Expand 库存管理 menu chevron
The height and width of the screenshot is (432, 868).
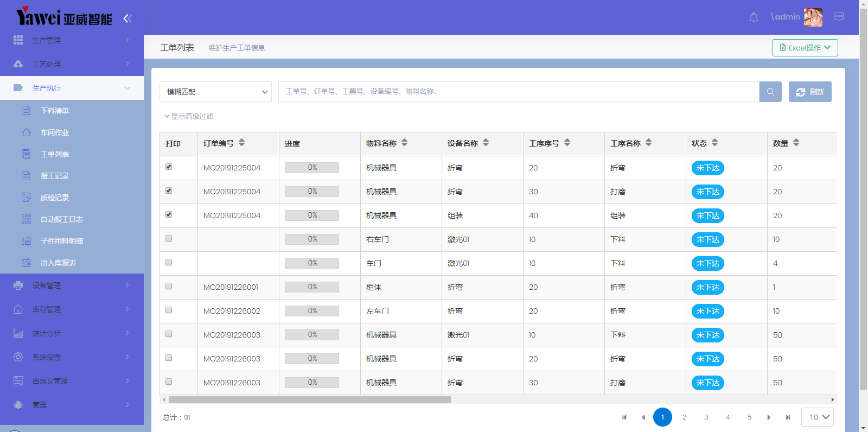tap(127, 309)
